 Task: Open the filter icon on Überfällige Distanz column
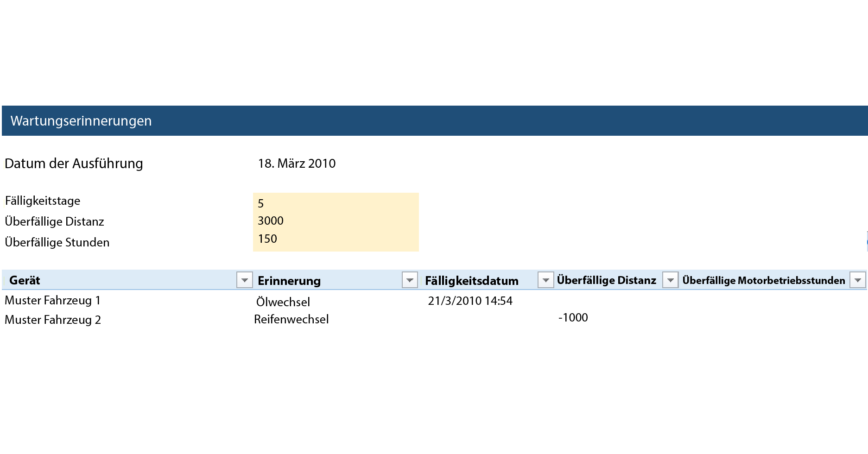pyautogui.click(x=671, y=280)
